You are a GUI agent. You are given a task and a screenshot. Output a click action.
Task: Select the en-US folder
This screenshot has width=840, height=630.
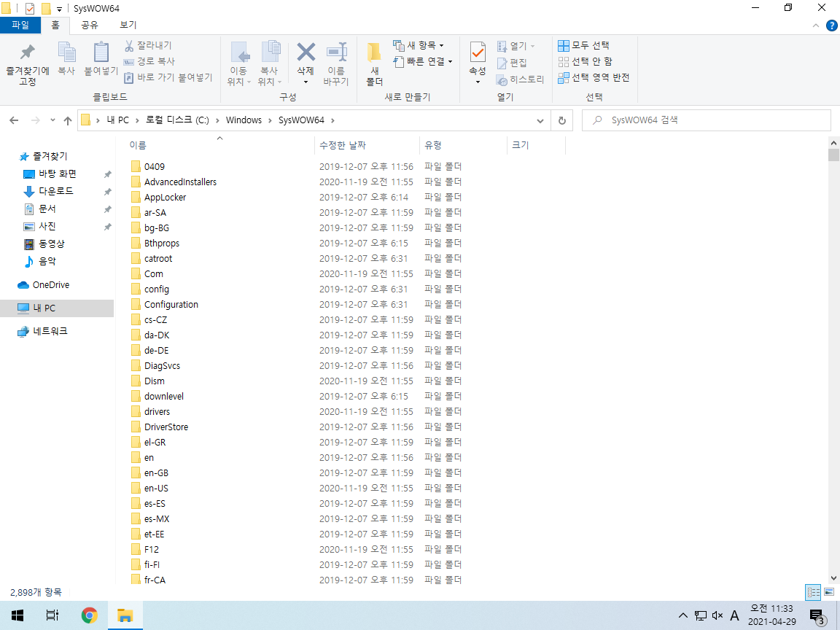pos(156,489)
